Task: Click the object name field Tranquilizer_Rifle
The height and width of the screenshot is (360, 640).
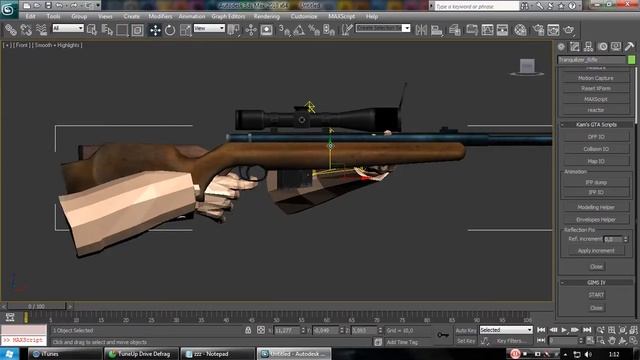Action: [x=591, y=60]
